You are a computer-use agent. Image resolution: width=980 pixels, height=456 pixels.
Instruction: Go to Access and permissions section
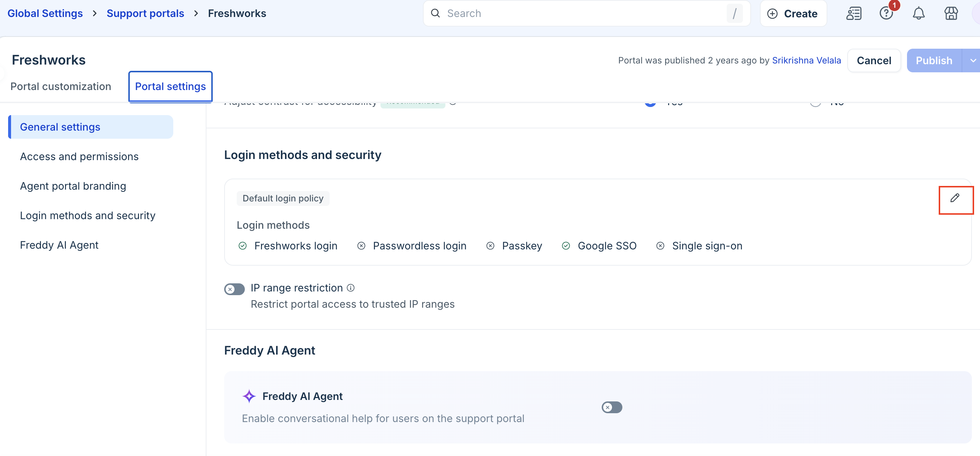[x=79, y=156]
